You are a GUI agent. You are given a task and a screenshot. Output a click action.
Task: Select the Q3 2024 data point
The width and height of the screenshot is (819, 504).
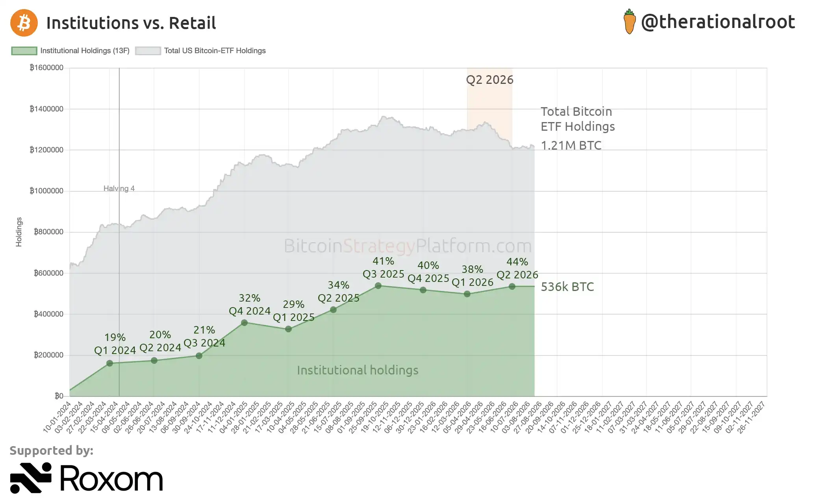pos(199,356)
